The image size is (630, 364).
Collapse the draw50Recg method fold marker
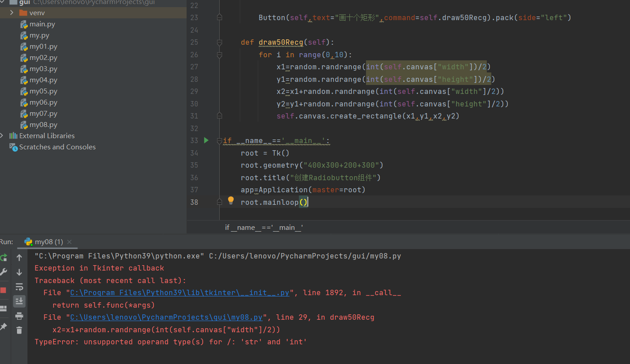(219, 42)
